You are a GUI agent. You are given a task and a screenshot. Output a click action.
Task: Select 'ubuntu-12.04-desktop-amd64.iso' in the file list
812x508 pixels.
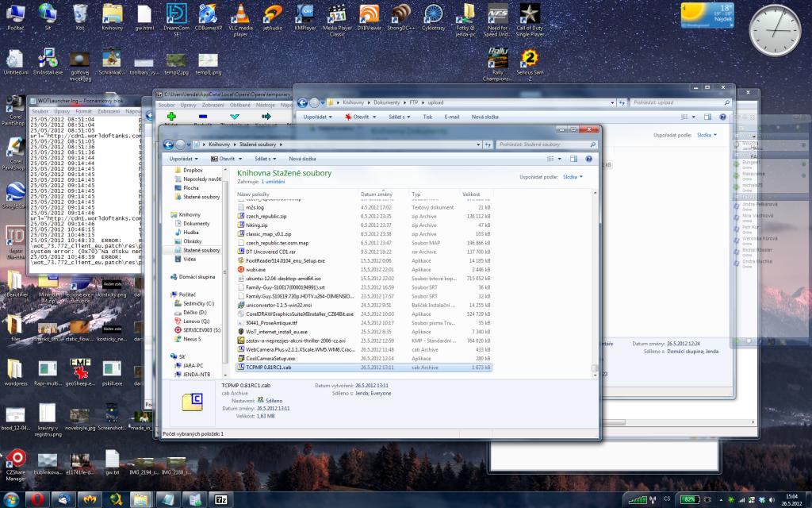(x=283, y=279)
